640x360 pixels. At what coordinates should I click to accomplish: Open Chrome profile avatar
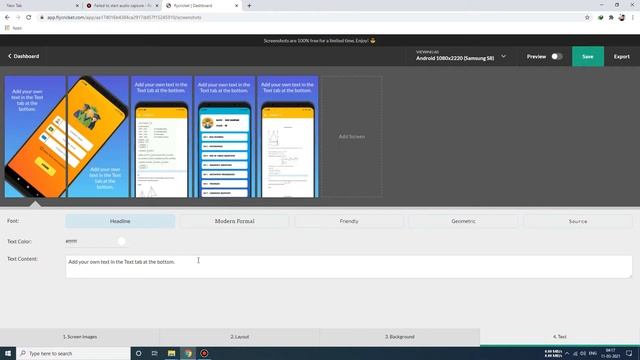[622, 18]
